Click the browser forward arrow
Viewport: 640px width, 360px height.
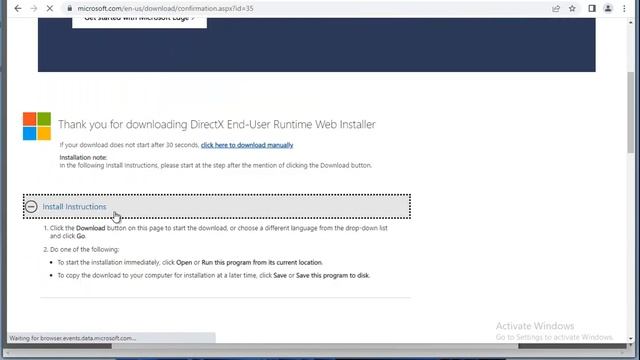pyautogui.click(x=33, y=8)
